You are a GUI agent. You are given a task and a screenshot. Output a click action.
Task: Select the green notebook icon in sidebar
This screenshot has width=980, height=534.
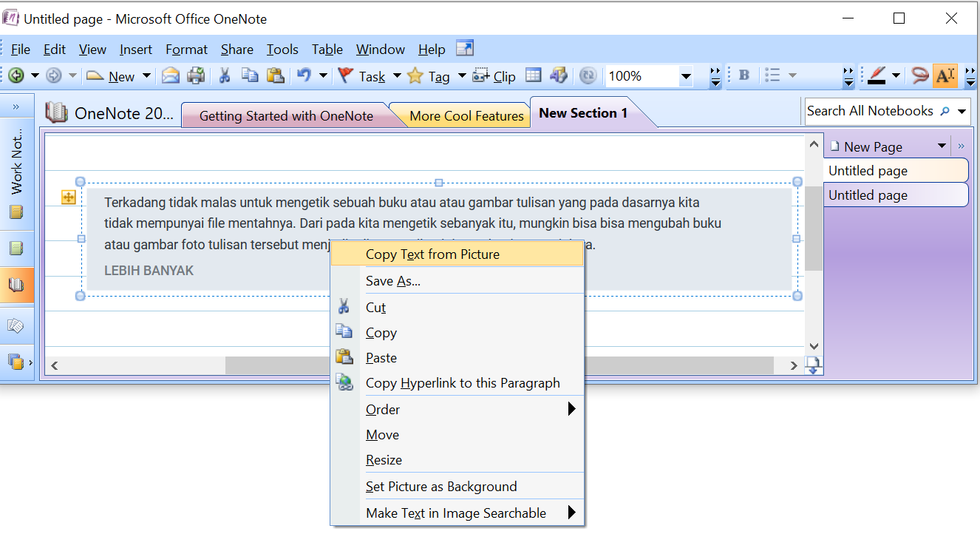16,249
